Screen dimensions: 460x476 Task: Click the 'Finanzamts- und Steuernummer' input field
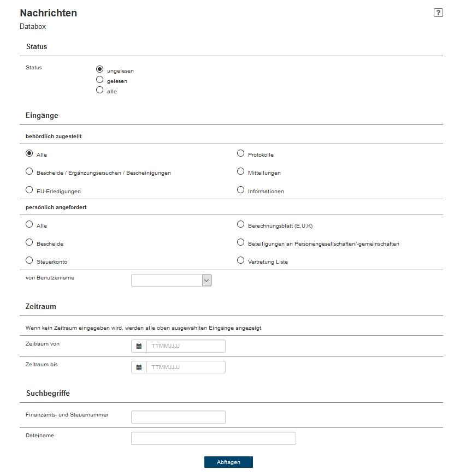tap(178, 417)
